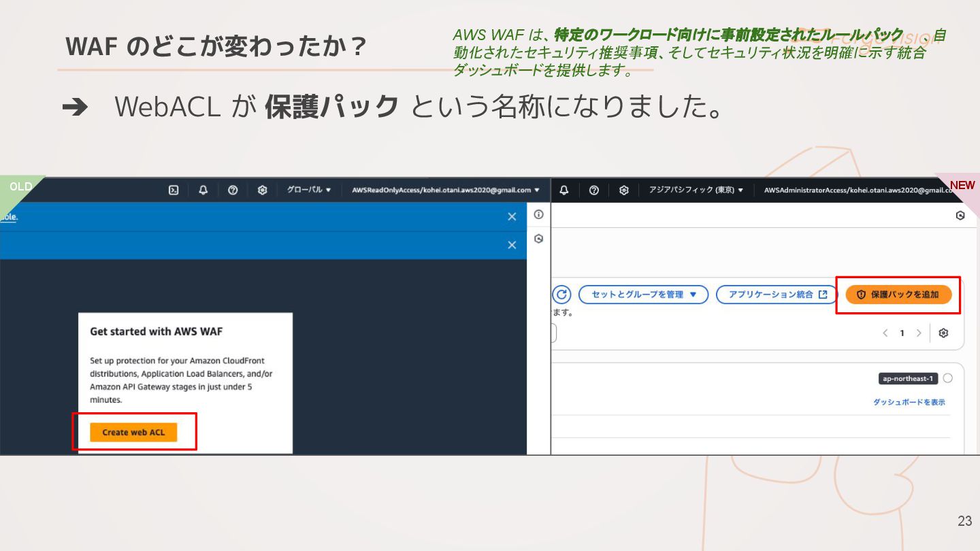Click the ap-northeast-1 region badge
The width and height of the screenshot is (980, 551).
[x=908, y=378]
